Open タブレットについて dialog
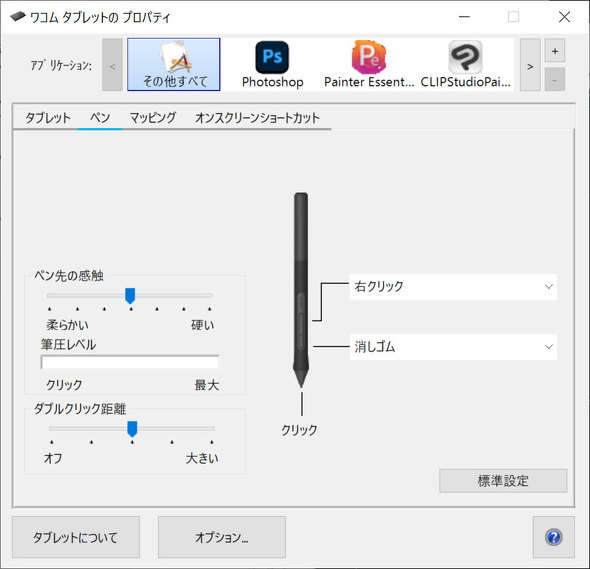 click(76, 537)
